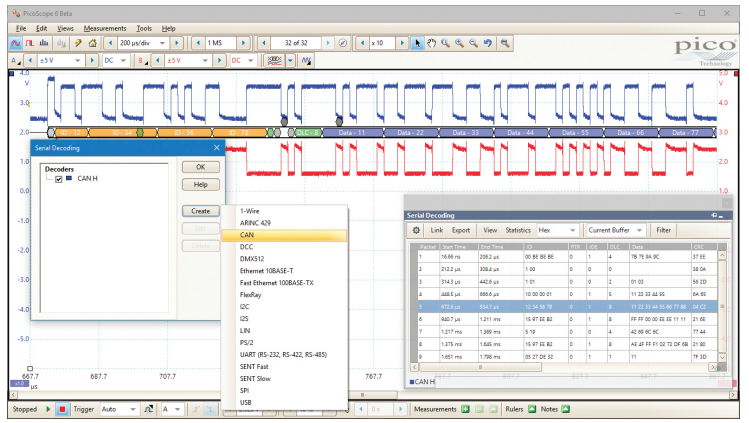Click decoding table scroll down arrow
This screenshot has width=749, height=423.
(722, 357)
